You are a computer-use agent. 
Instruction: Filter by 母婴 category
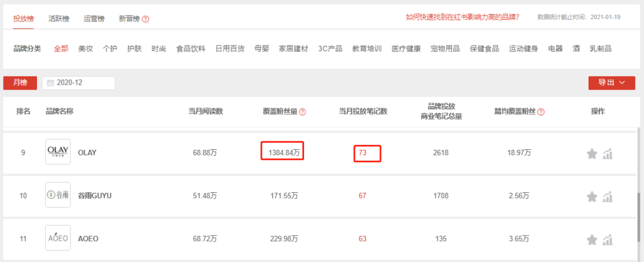pos(262,49)
